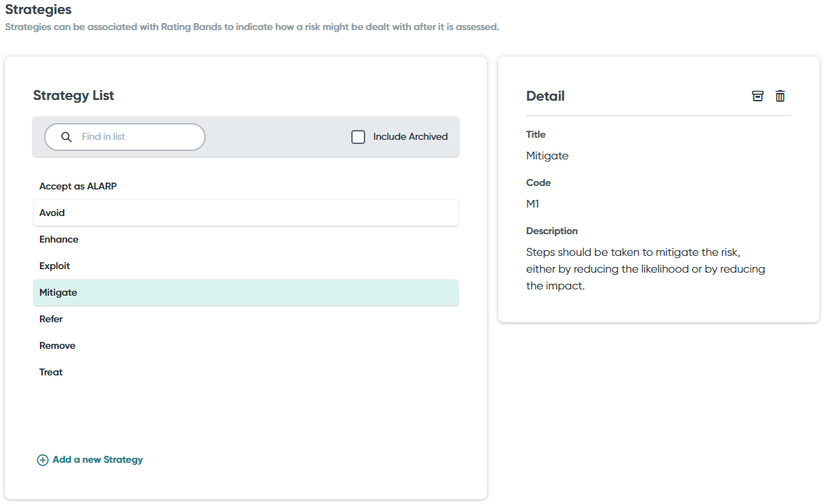The image size is (834, 504).
Task: Archive the Mitigate strategy using archive icon
Action: coord(758,96)
